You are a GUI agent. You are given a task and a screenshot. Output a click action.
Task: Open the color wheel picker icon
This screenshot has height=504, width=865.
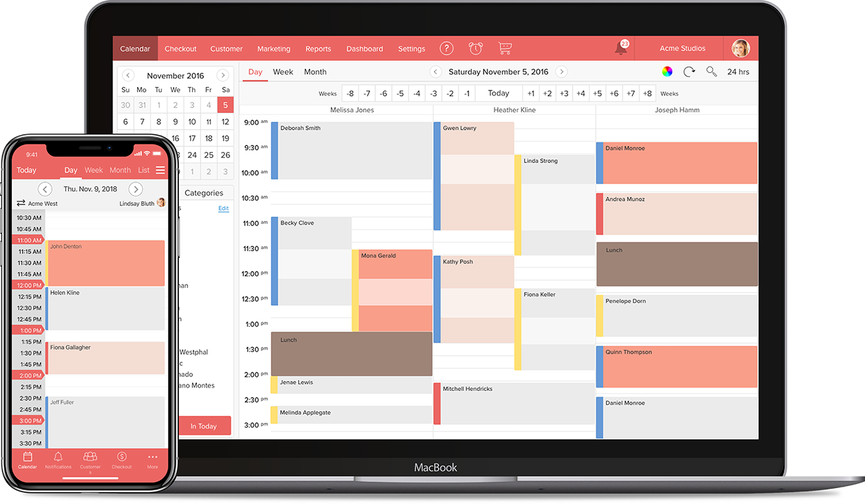click(667, 72)
